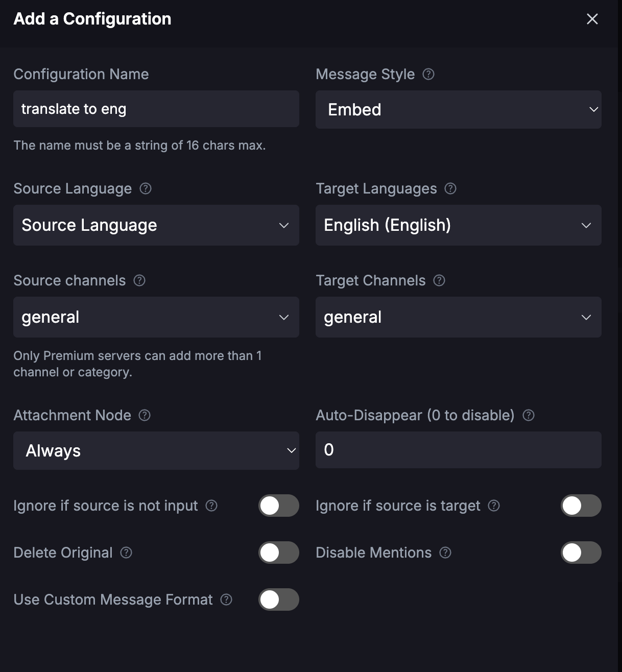Click the Source Language help icon
Image resolution: width=622 pixels, height=672 pixels.
coord(146,188)
